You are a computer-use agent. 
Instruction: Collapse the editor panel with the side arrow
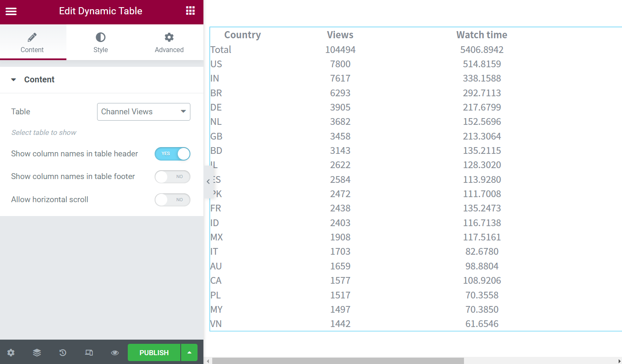tap(208, 182)
